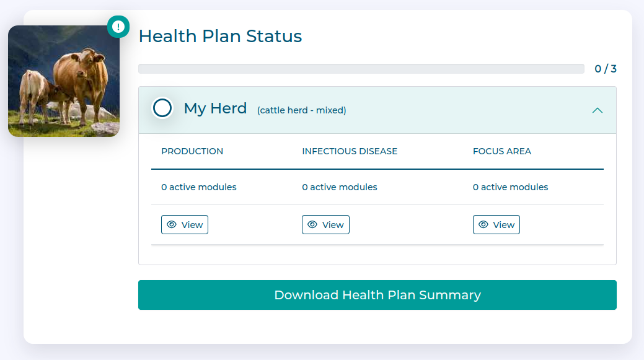Select the Production column header

point(192,151)
